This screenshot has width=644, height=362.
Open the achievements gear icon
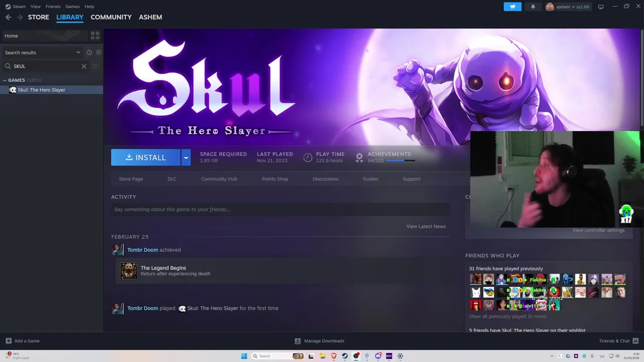pos(359,157)
